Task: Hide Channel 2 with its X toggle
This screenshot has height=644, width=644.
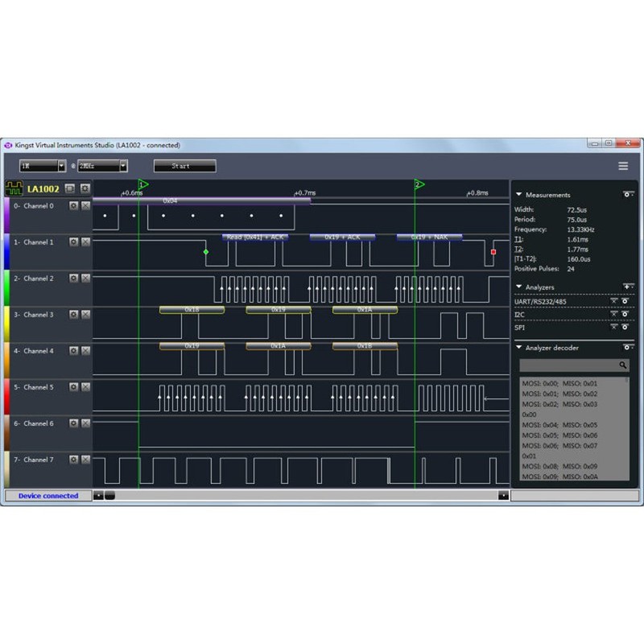Action: [86, 278]
